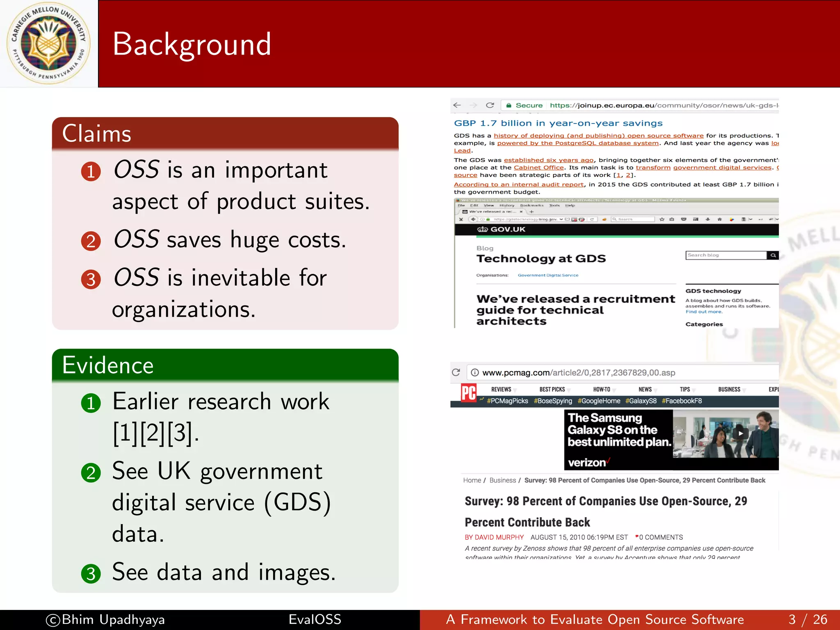Open the 0 COMMENTS link

[x=660, y=537]
